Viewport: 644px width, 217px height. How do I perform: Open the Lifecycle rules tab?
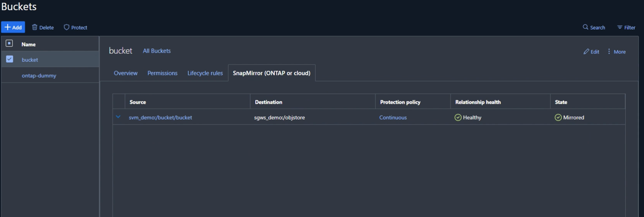coord(205,73)
